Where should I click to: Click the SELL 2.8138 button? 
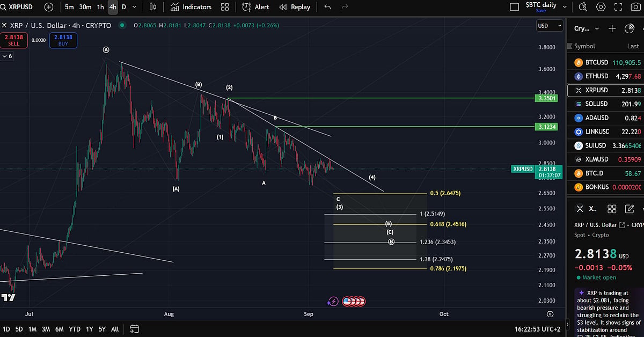[x=13, y=40]
